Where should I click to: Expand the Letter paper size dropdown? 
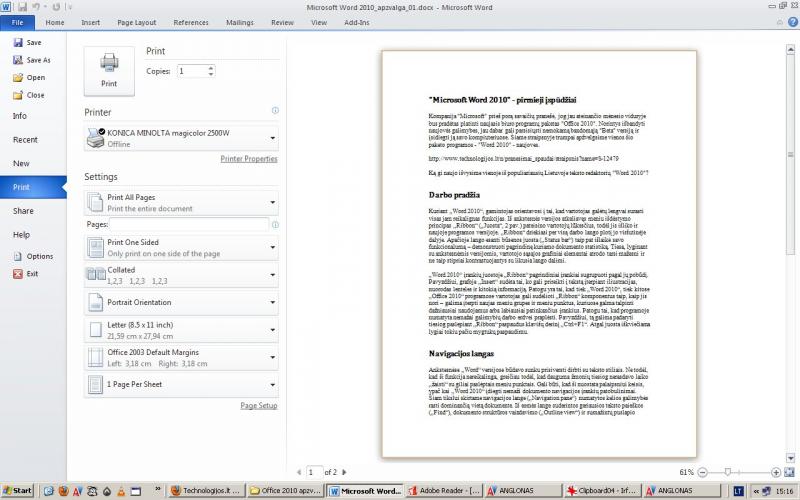pos(181,330)
